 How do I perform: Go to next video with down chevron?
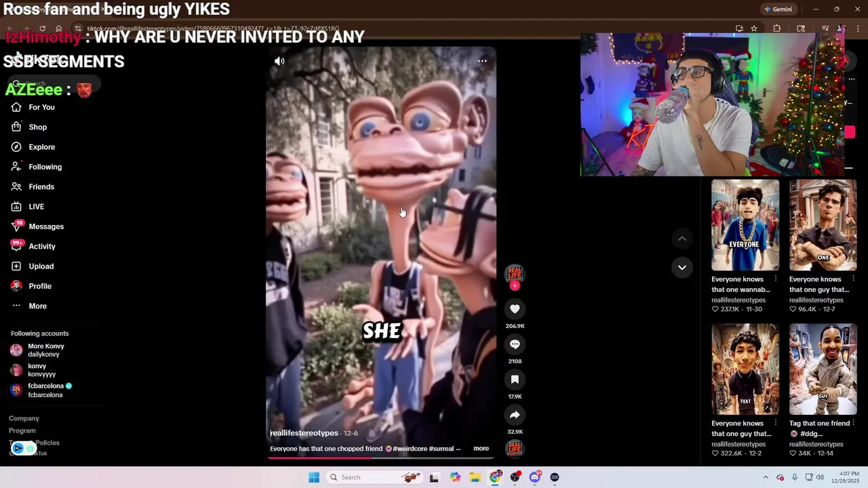coord(682,267)
